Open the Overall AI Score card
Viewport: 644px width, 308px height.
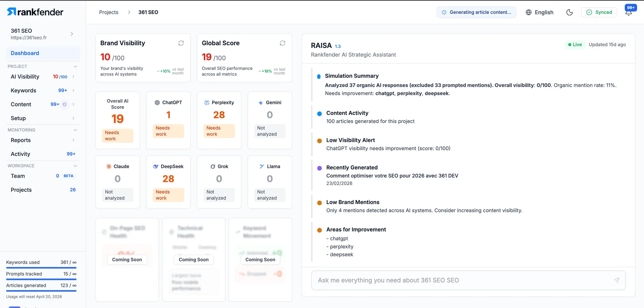point(118,120)
